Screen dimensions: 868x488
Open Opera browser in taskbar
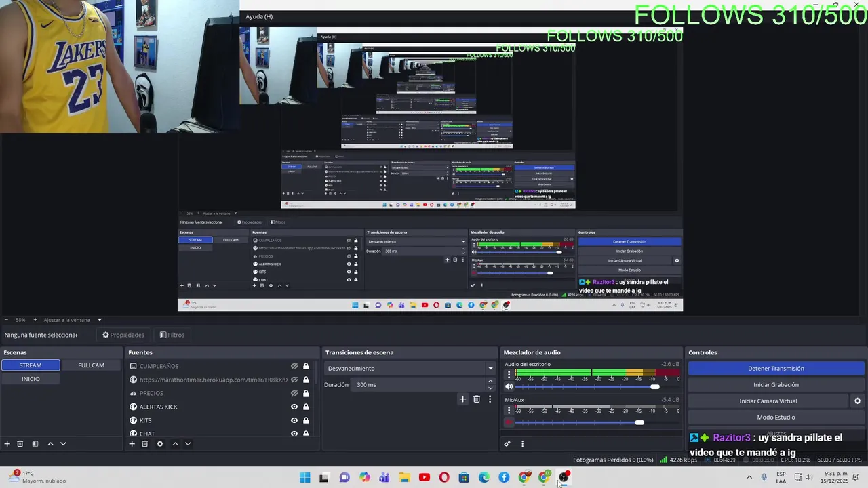(x=444, y=477)
